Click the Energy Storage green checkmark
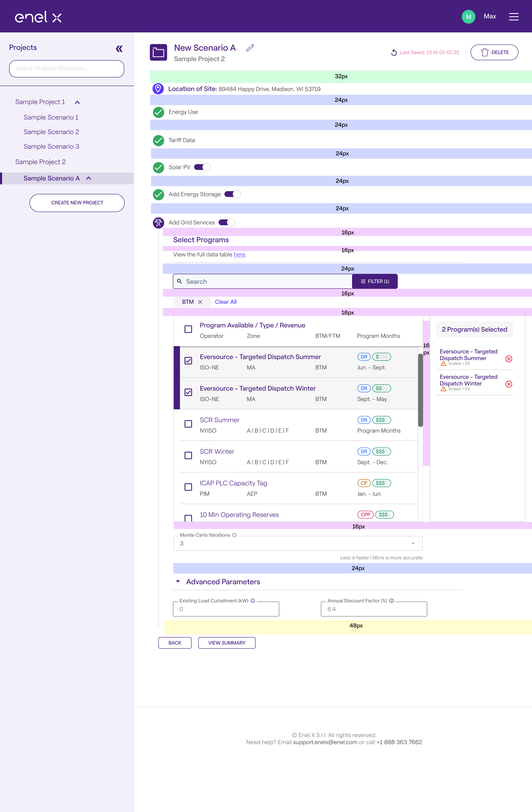The image size is (532, 812). click(x=158, y=194)
